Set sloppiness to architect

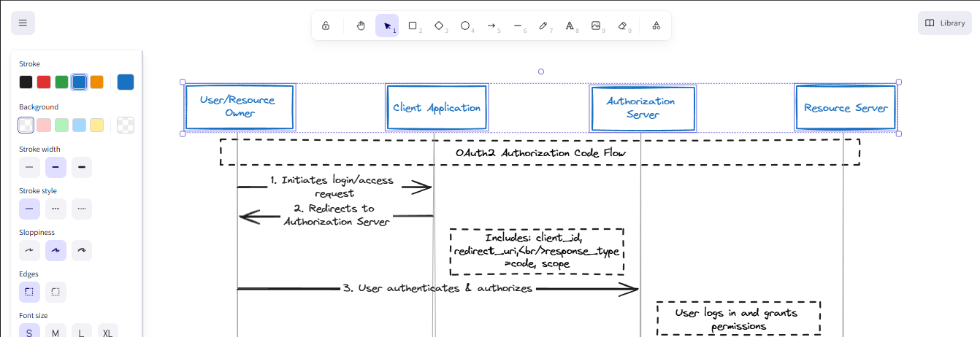click(x=29, y=250)
